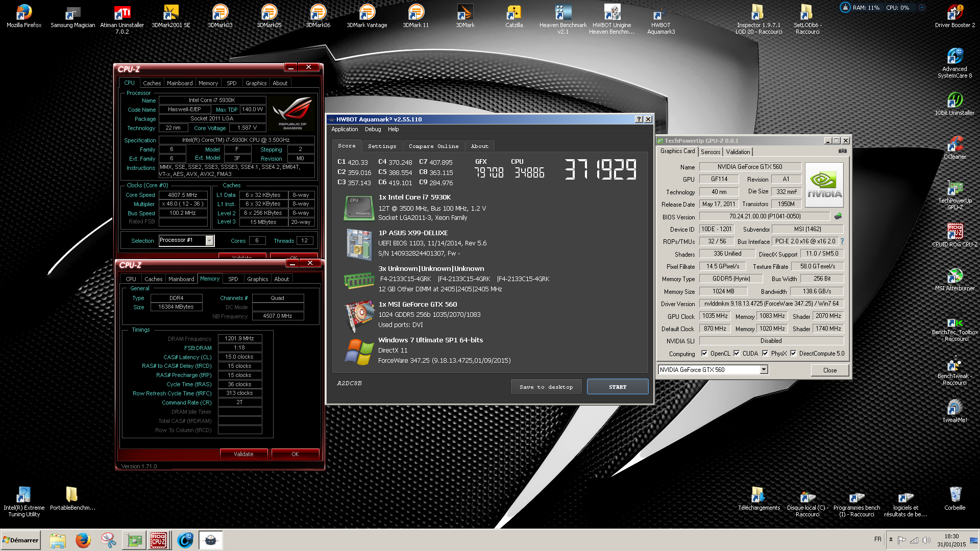Launch Heaven Benchmark v2.1 shortcut
Screen dimensions: 980x551
pyautogui.click(x=563, y=19)
